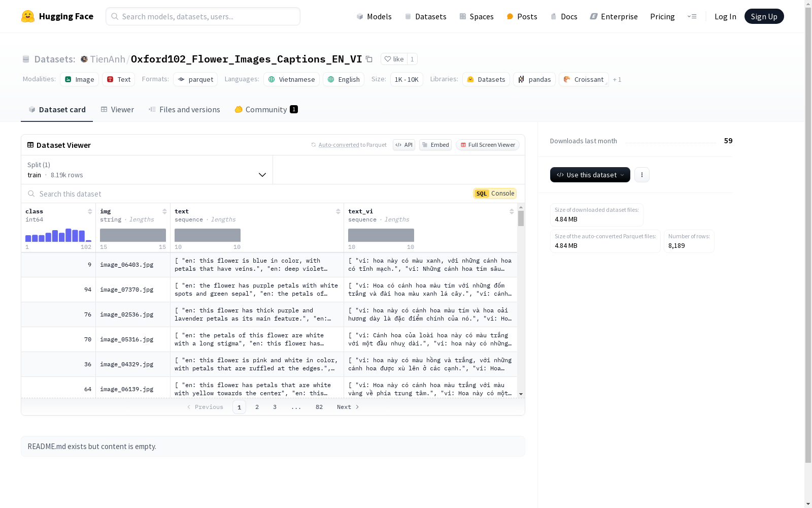The image size is (812, 508).
Task: Focus the main search models field
Action: pyautogui.click(x=203, y=16)
